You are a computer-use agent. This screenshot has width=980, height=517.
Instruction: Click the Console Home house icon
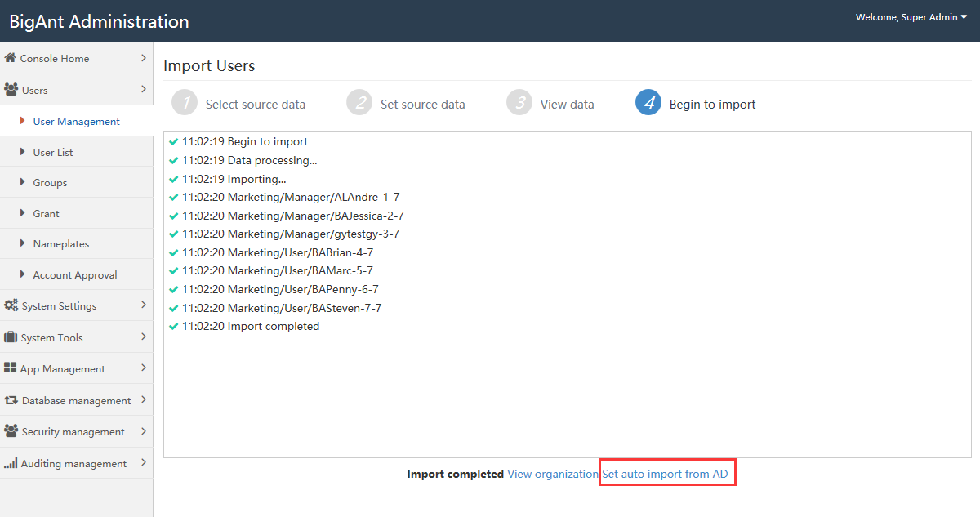(11, 58)
